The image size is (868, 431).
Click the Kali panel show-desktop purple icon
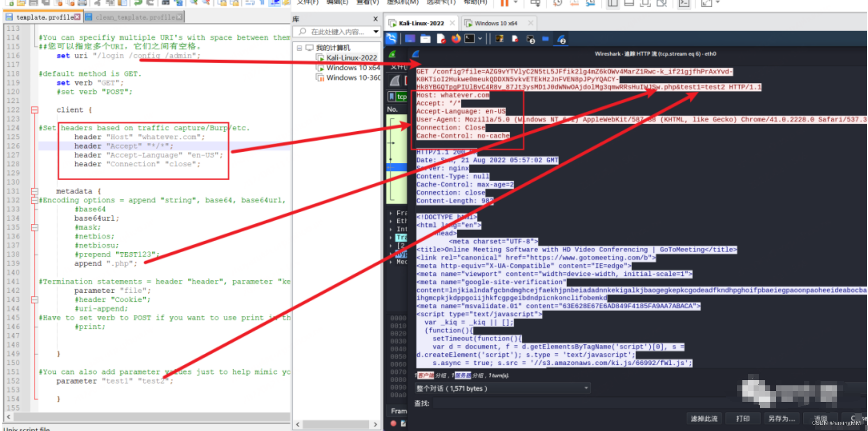click(410, 39)
